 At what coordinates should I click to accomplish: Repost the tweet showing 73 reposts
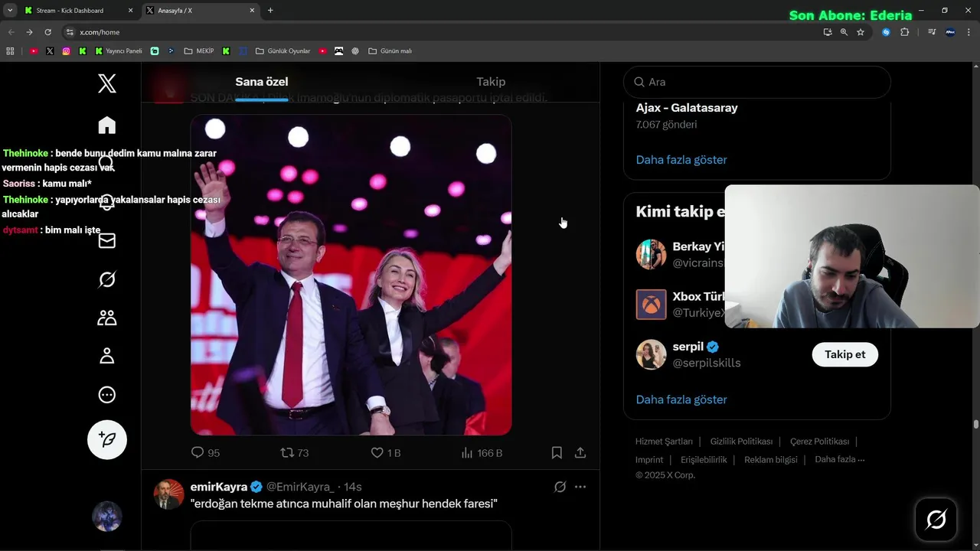point(295,452)
